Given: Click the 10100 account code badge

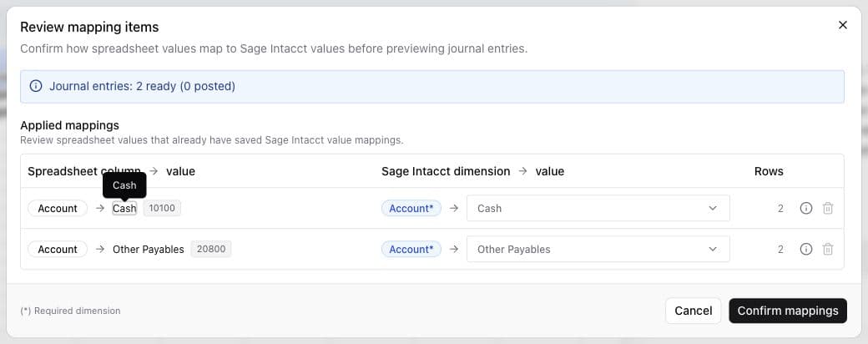Looking at the screenshot, I should click(x=162, y=208).
